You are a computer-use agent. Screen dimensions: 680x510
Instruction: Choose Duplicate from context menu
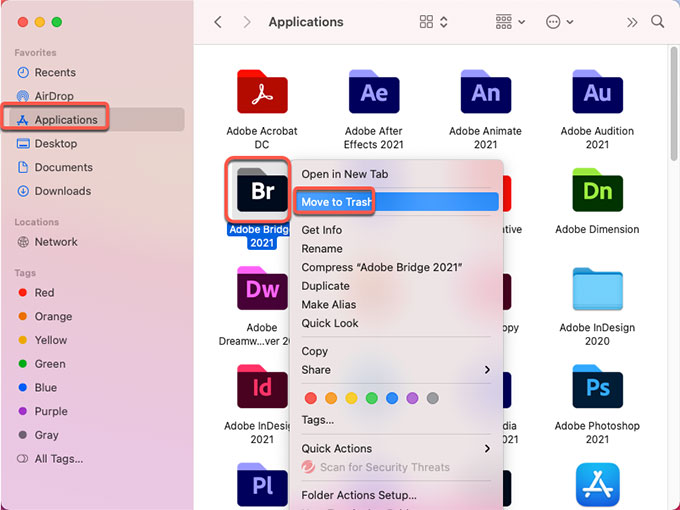point(325,286)
